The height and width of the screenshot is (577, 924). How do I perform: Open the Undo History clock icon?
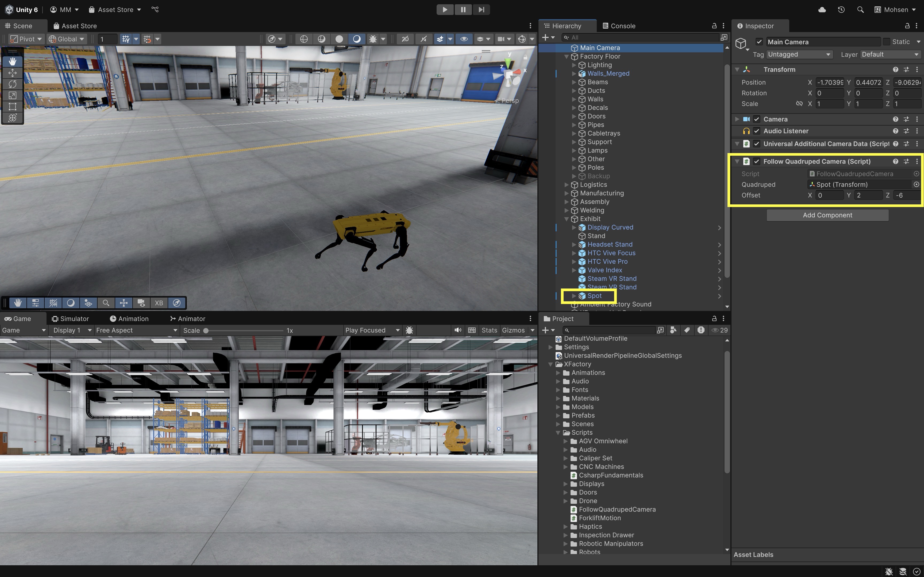coord(841,10)
